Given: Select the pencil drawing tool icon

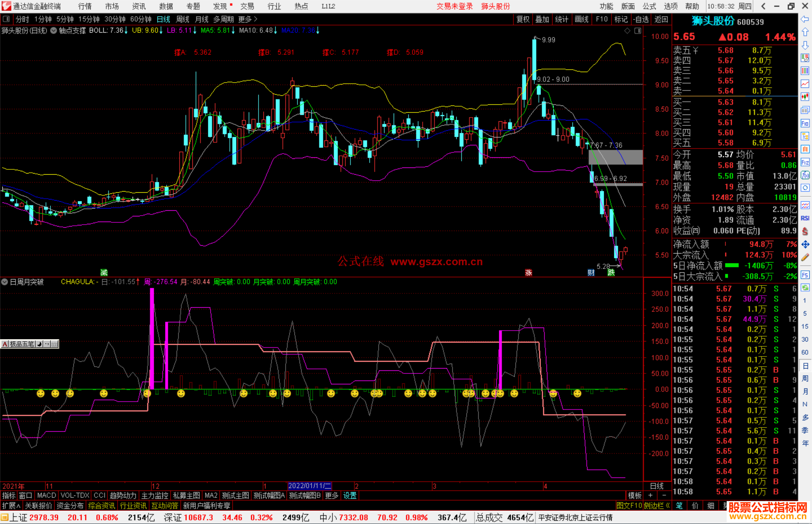Looking at the screenshot, I should 805,257.
